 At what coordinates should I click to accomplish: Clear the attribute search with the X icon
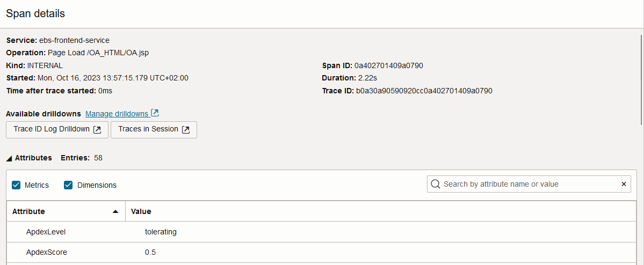624,184
